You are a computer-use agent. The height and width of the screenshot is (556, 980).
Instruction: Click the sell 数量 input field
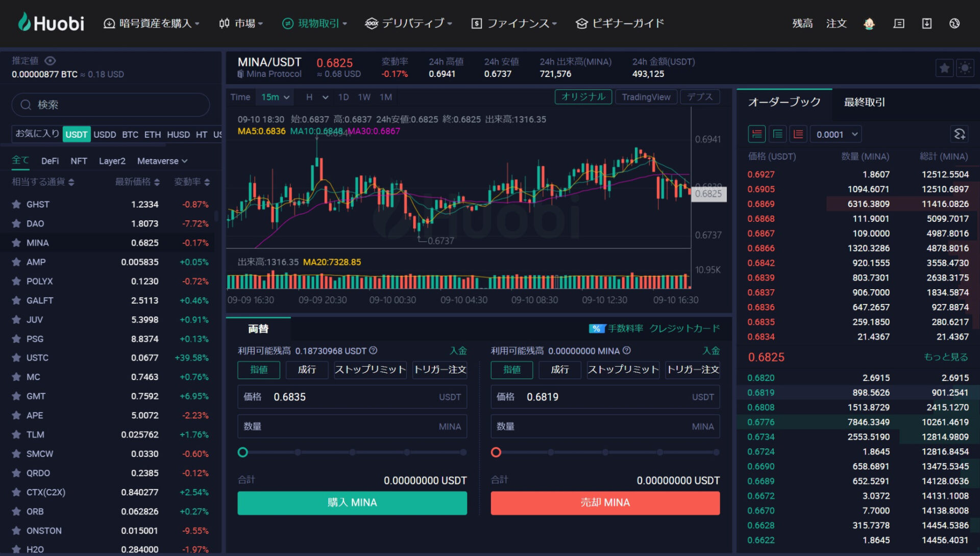(x=605, y=426)
